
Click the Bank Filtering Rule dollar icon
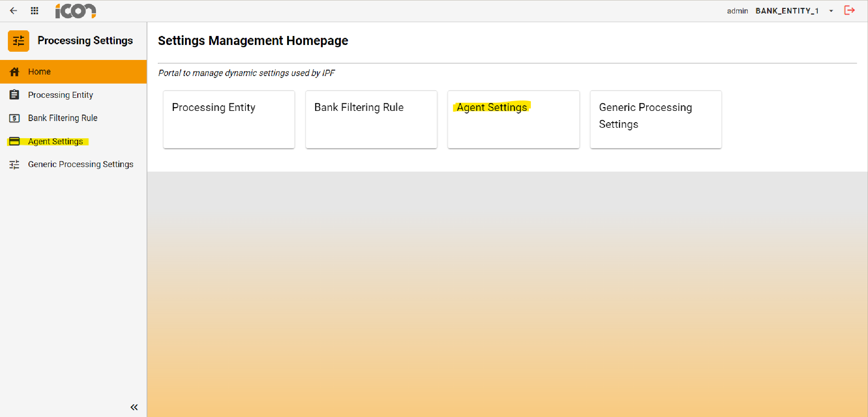[14, 118]
